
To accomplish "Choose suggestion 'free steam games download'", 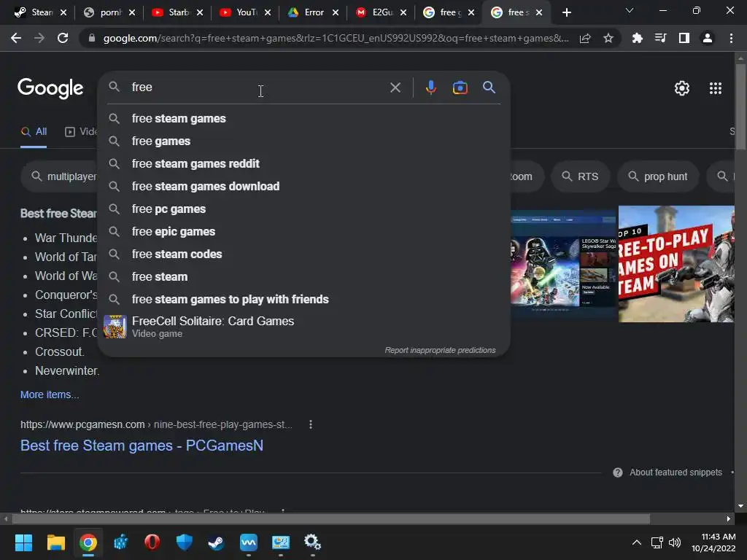I will click(304, 186).
